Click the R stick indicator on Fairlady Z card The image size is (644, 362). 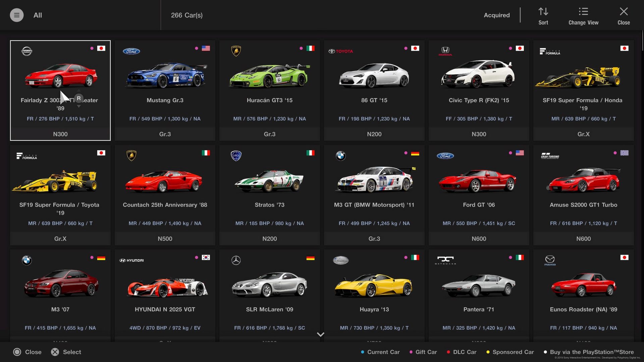click(x=78, y=98)
